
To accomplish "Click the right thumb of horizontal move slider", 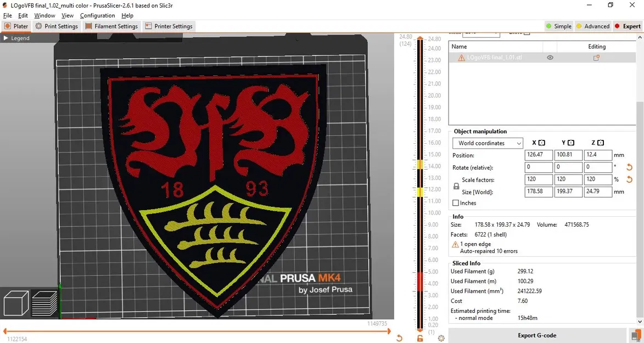I will (x=388, y=331).
